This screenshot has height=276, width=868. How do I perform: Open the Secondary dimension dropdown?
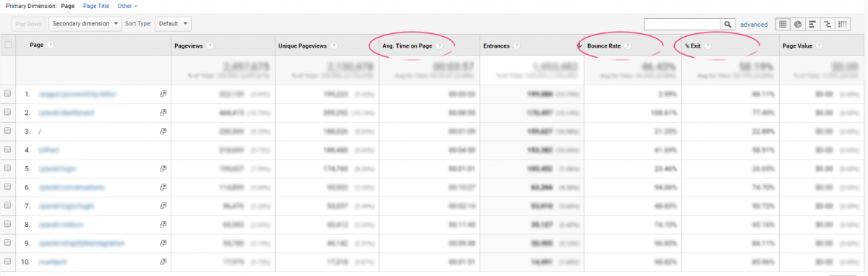pyautogui.click(x=85, y=23)
